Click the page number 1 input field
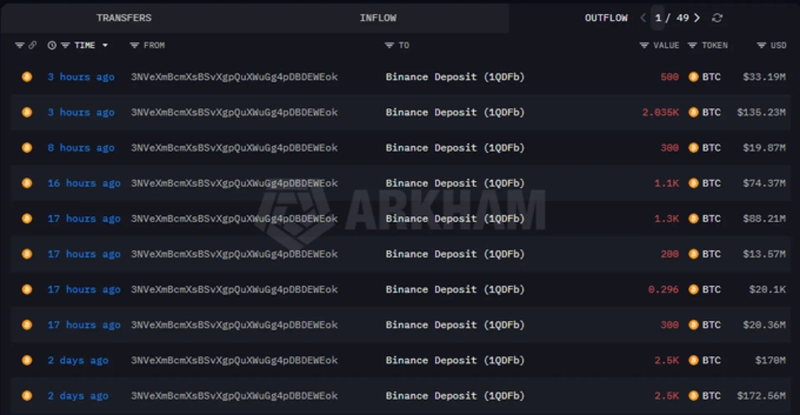This screenshot has height=415, width=800. click(658, 18)
